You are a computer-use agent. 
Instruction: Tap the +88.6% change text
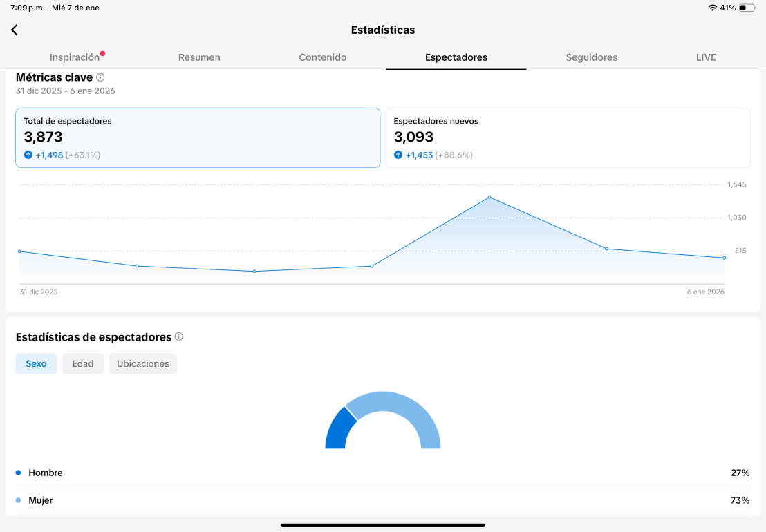454,155
